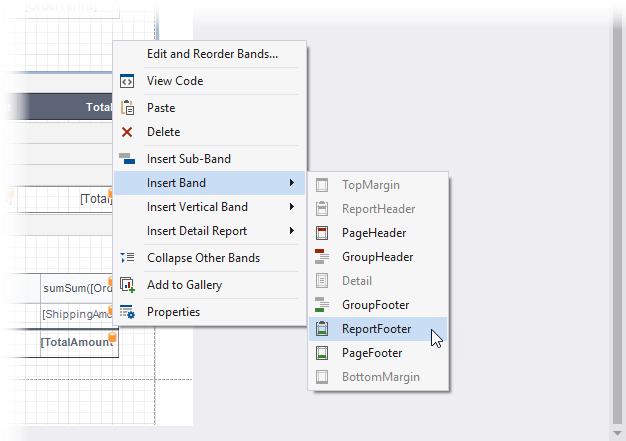This screenshot has width=626, height=441.
Task: Select ReportFooter from the submenu
Action: tap(375, 329)
